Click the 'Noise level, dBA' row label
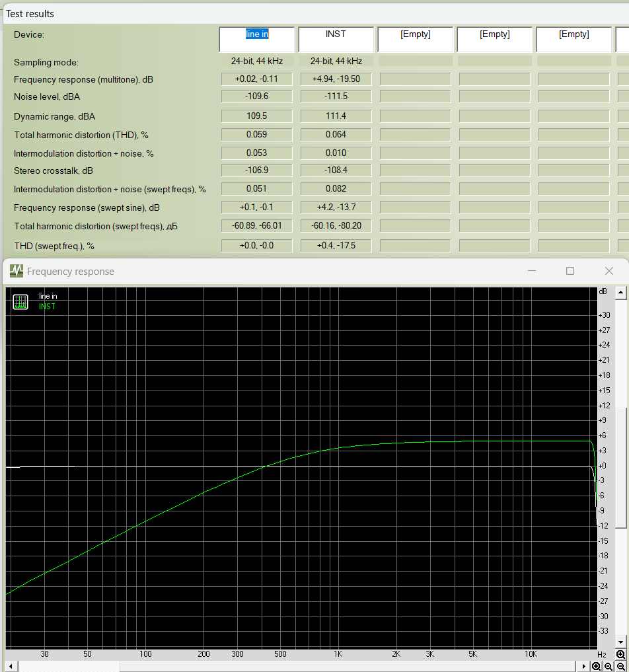This screenshot has width=629, height=672. 47,97
